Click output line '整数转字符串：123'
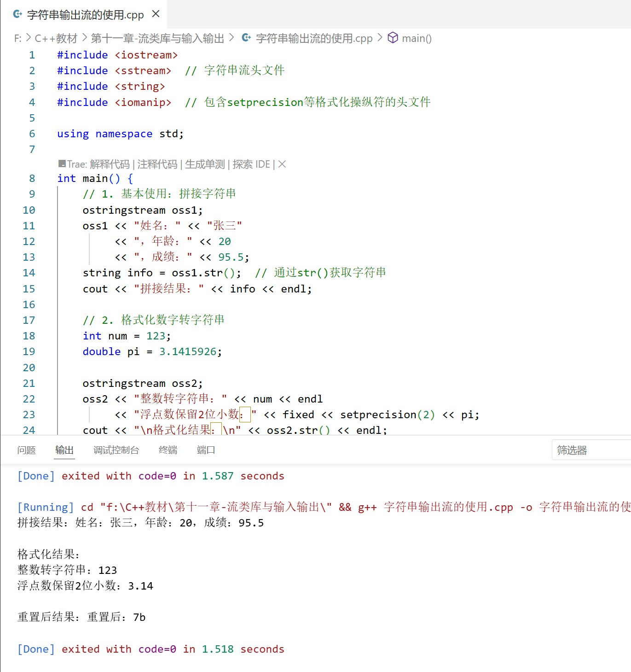Image resolution: width=631 pixels, height=672 pixels. pos(67,570)
